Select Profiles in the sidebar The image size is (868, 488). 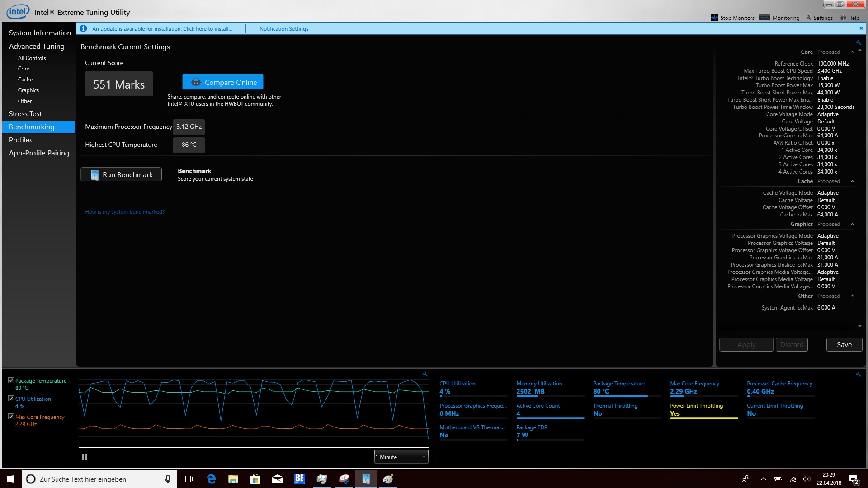pos(21,140)
